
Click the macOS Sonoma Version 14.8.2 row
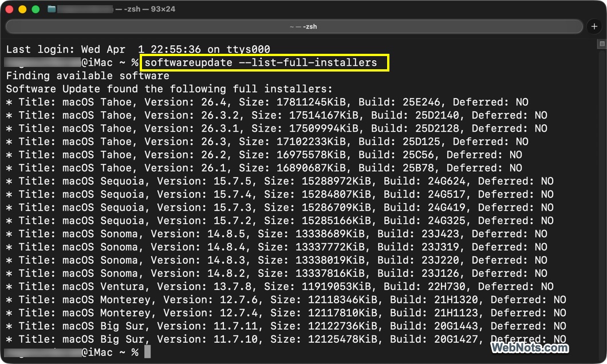click(277, 272)
